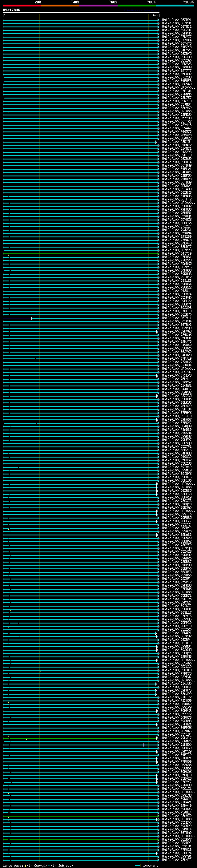Click the =100char. scale legend text

[x=149, y=866]
